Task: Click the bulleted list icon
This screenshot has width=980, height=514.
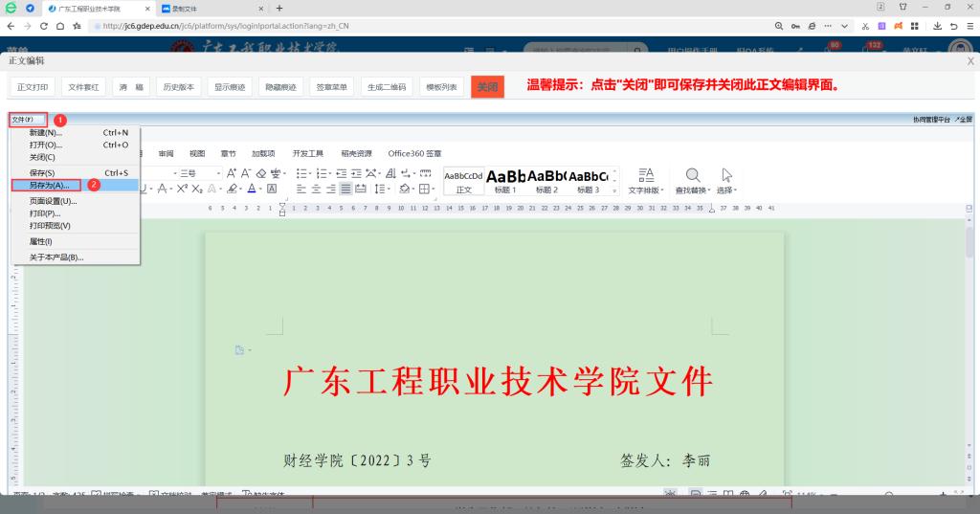Action: click(302, 173)
